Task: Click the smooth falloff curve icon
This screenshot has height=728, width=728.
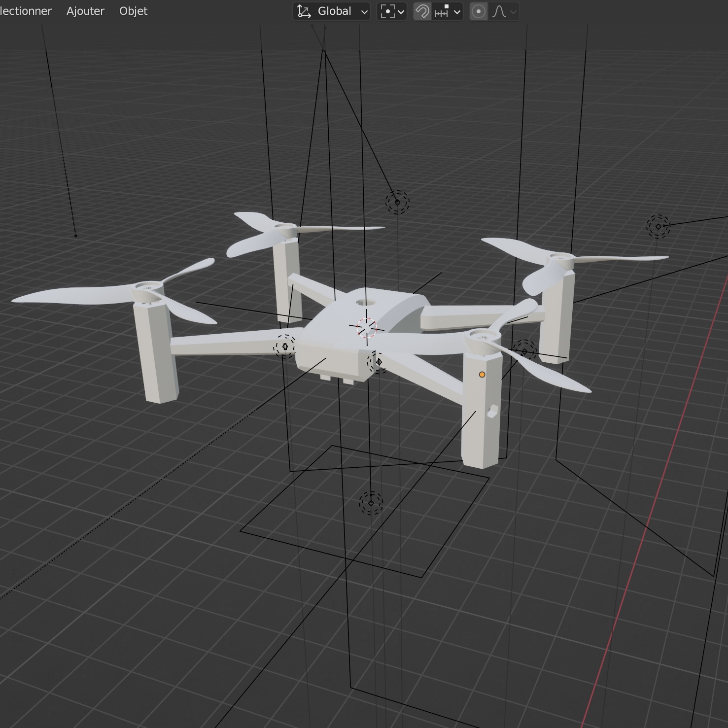Action: 499,11
